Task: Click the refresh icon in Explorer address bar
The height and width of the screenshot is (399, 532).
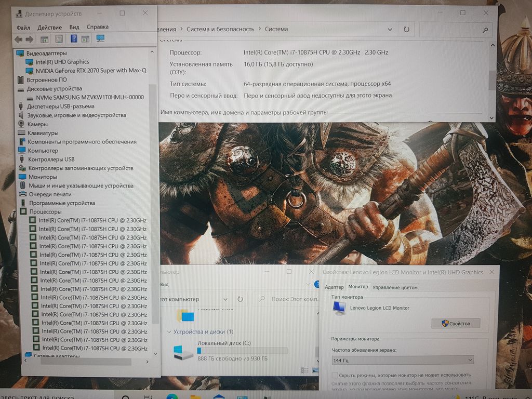Action: pos(240,299)
